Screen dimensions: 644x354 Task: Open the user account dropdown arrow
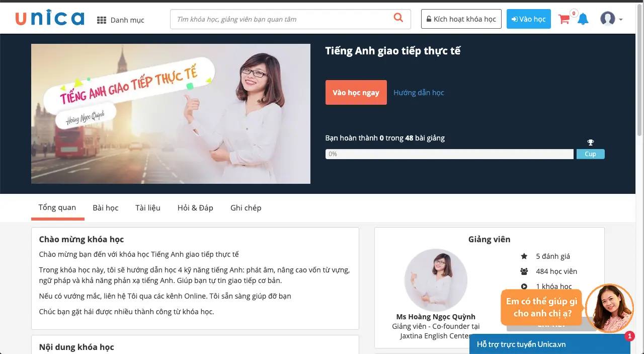point(620,19)
